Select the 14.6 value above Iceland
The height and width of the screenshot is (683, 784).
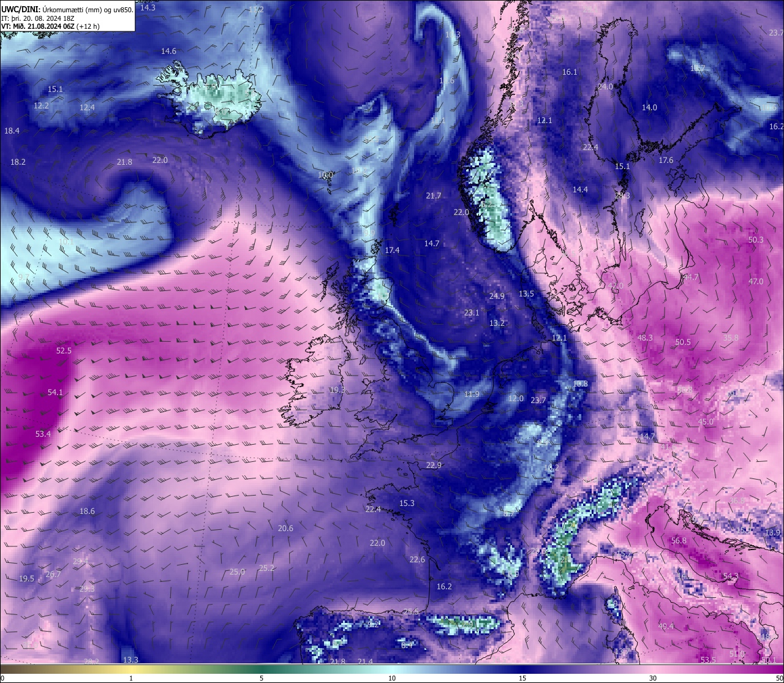168,51
